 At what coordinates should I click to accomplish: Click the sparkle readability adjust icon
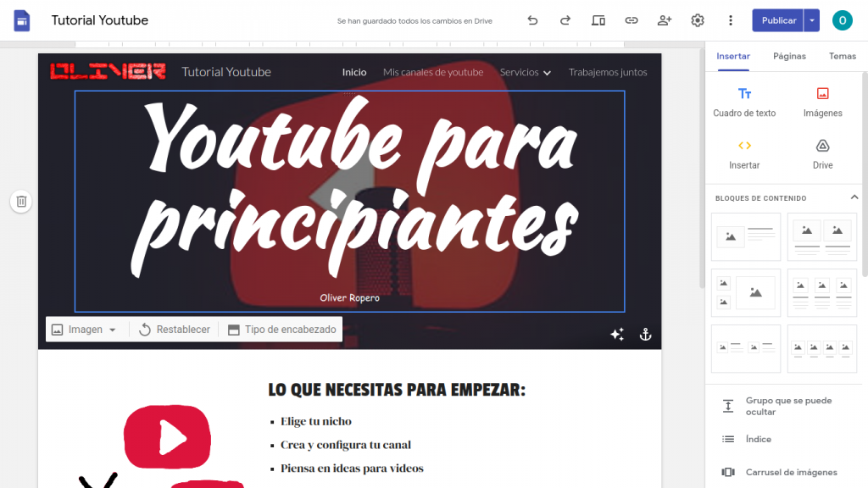617,335
